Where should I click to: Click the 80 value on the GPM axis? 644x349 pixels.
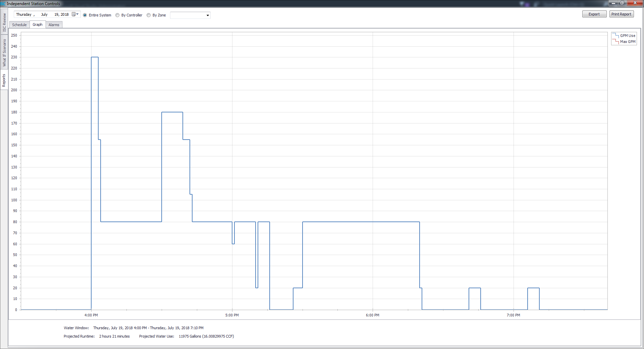[15, 222]
